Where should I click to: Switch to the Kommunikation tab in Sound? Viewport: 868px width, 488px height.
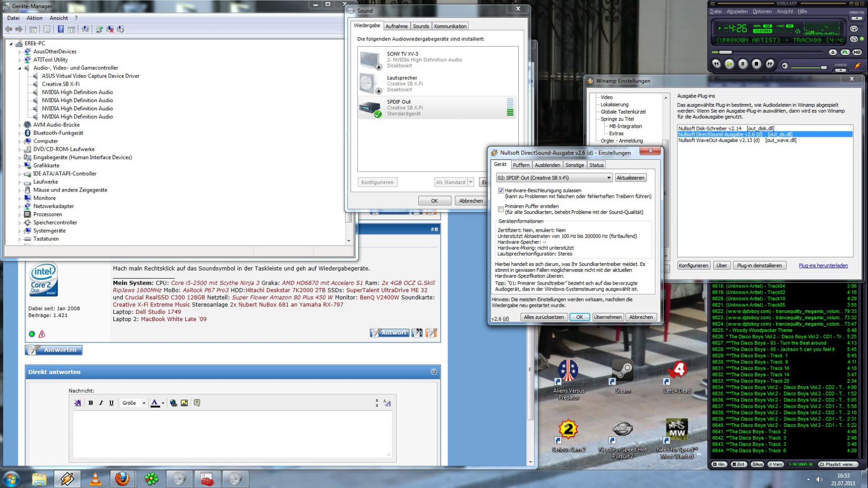450,26
